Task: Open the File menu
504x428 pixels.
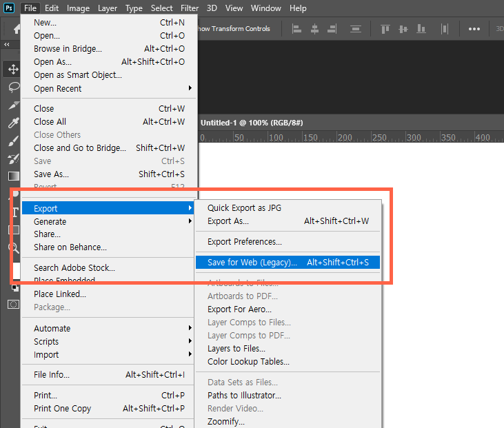Action: click(x=30, y=8)
